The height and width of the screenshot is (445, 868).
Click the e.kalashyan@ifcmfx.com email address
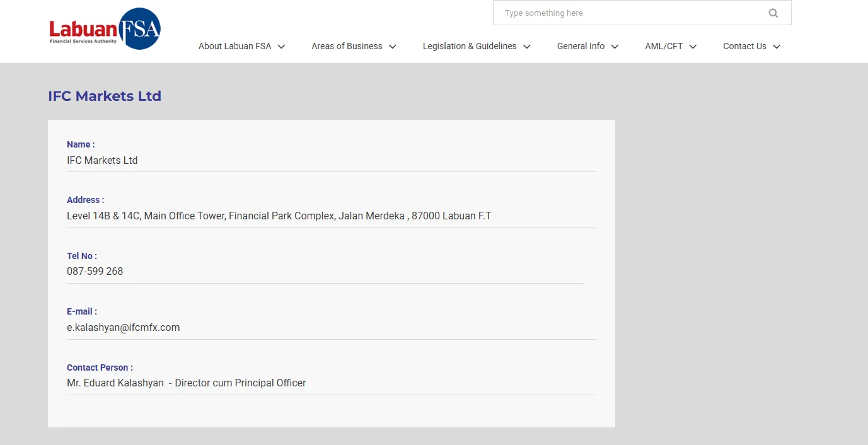click(124, 328)
